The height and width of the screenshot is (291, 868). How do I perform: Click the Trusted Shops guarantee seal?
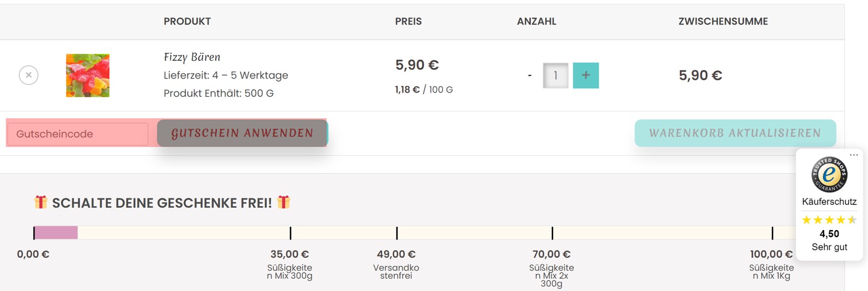click(x=829, y=175)
